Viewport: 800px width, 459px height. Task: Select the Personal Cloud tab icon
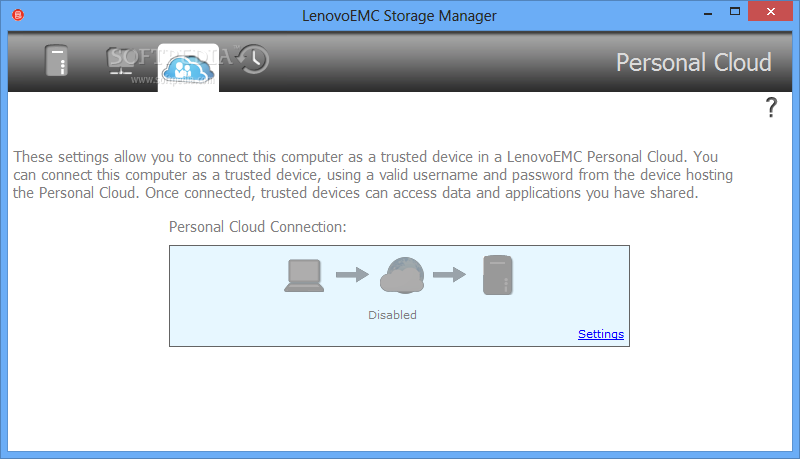[x=188, y=68]
